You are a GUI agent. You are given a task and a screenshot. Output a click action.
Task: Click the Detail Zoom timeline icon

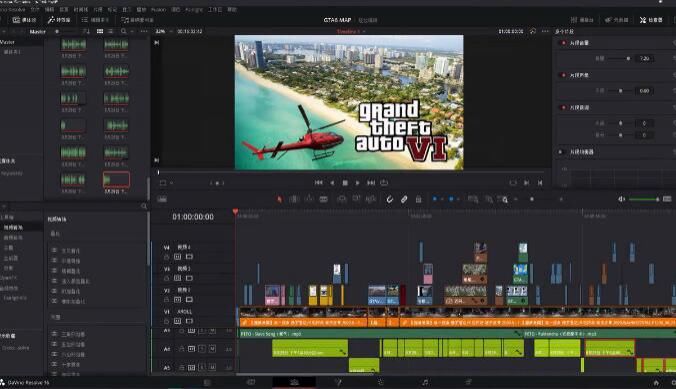click(489, 199)
